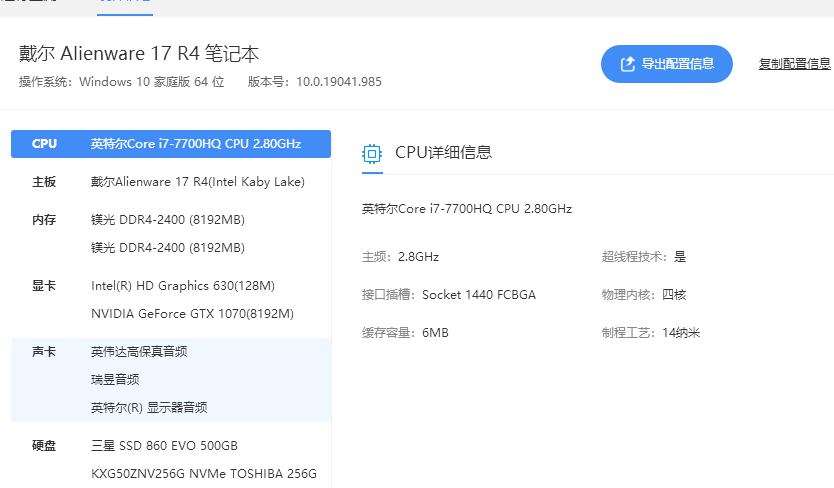Image resolution: width=834 pixels, height=488 pixels.
Task: Click 瑞昱音频 sound card entry
Action: click(115, 379)
